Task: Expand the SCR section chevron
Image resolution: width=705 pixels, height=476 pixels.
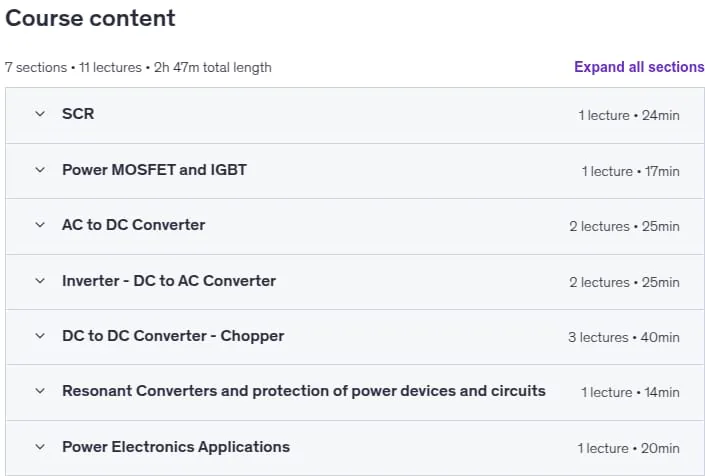Action: point(40,114)
